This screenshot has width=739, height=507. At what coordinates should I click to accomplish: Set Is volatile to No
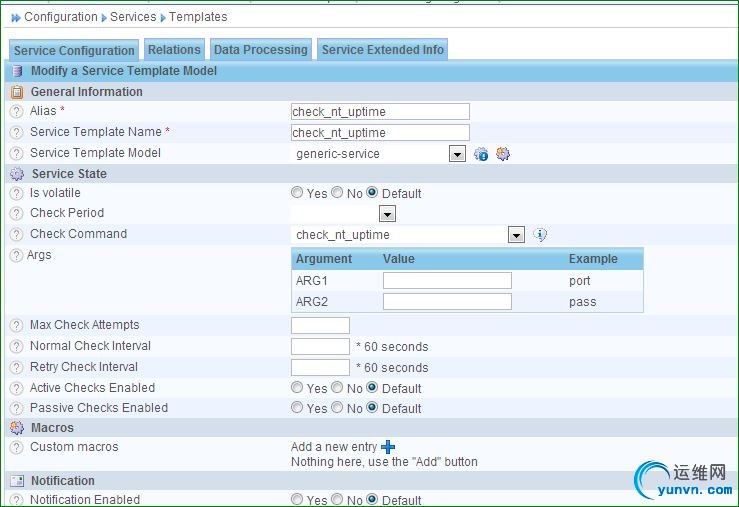(337, 192)
